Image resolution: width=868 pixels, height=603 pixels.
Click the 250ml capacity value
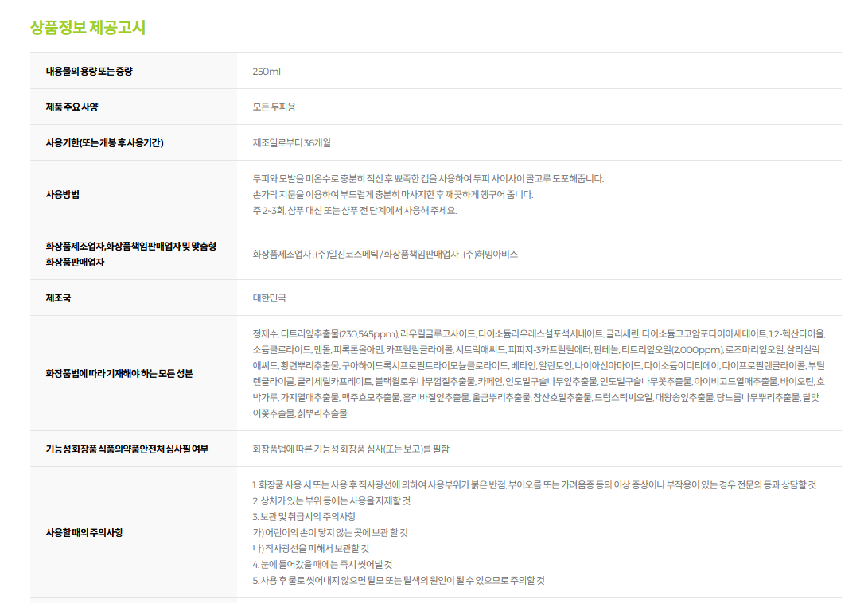click(267, 72)
